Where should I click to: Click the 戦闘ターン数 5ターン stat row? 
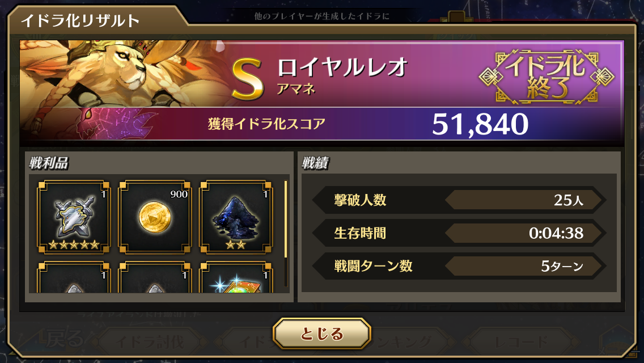pyautogui.click(x=459, y=266)
